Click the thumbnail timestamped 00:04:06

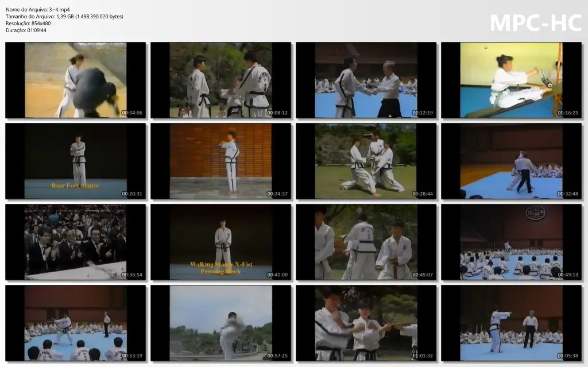point(75,80)
